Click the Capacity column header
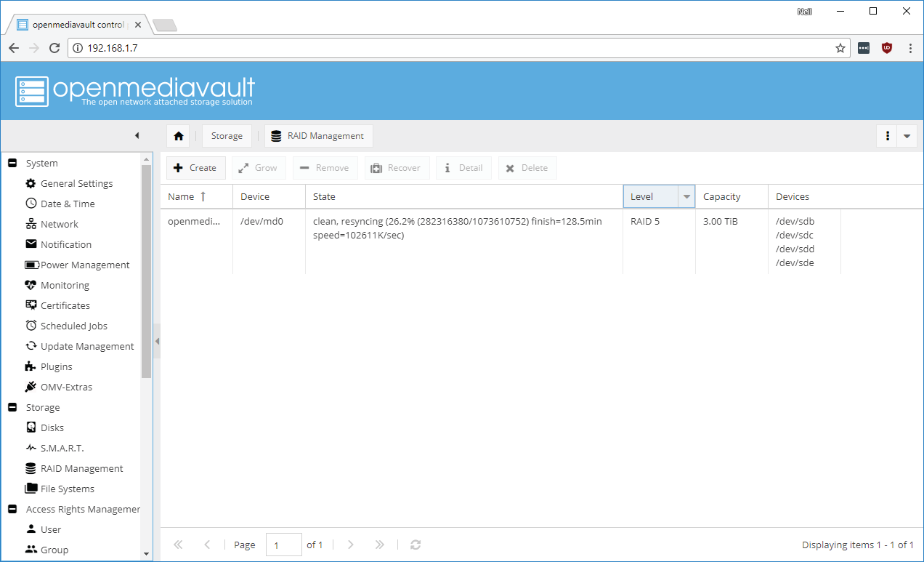This screenshot has height=562, width=924. point(731,197)
